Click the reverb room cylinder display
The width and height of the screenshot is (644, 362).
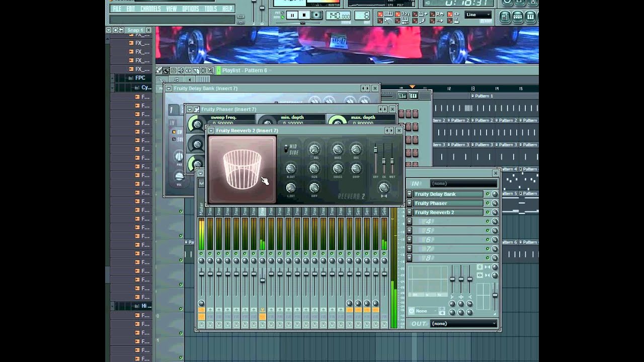pyautogui.click(x=242, y=170)
